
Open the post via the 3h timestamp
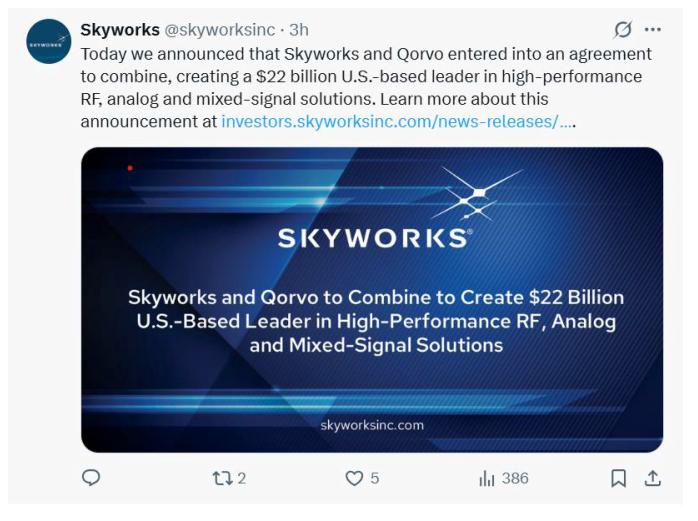tap(299, 30)
